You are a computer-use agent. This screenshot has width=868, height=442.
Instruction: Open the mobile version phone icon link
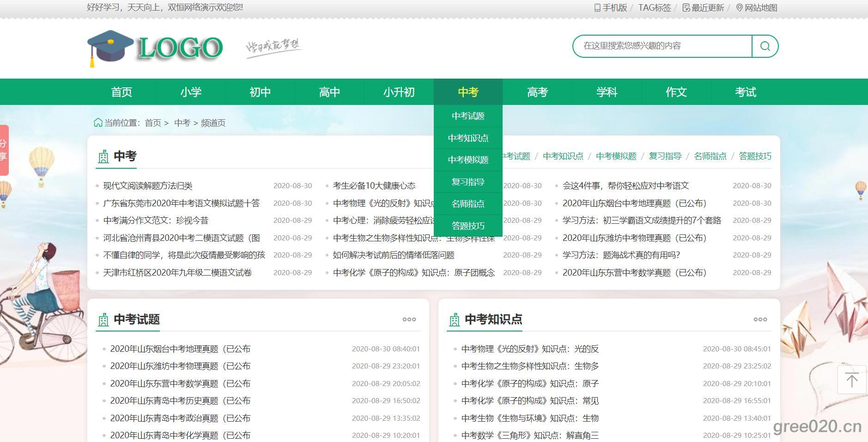point(597,8)
